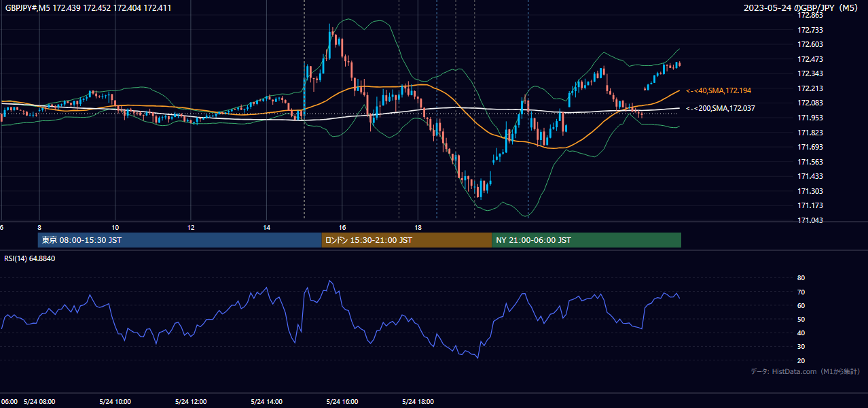Click price axis value 171.953
868x408 pixels.
point(810,118)
